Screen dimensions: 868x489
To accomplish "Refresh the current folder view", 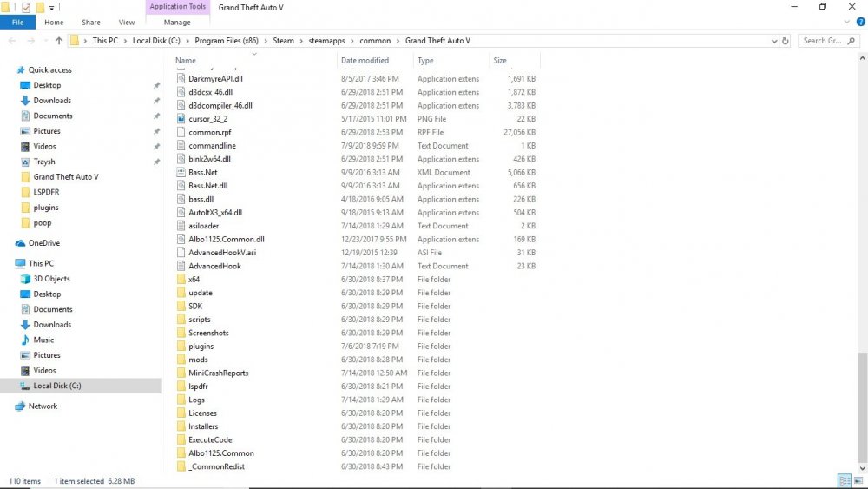I will (785, 41).
